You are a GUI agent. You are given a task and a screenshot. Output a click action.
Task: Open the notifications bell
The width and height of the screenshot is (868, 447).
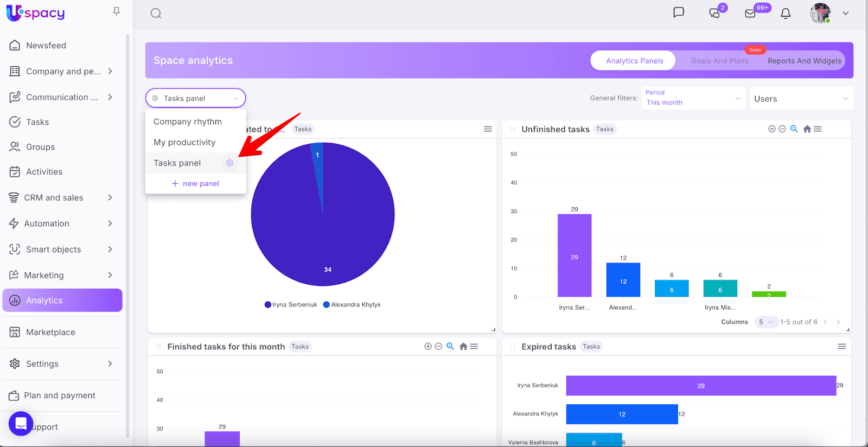pyautogui.click(x=785, y=14)
